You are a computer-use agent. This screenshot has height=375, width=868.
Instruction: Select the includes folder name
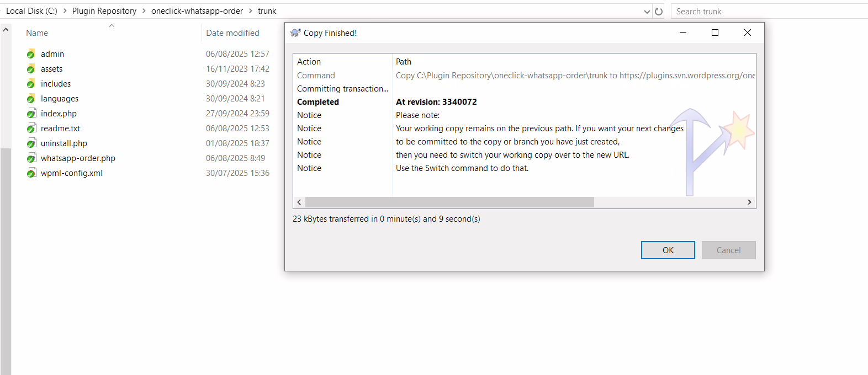point(56,84)
